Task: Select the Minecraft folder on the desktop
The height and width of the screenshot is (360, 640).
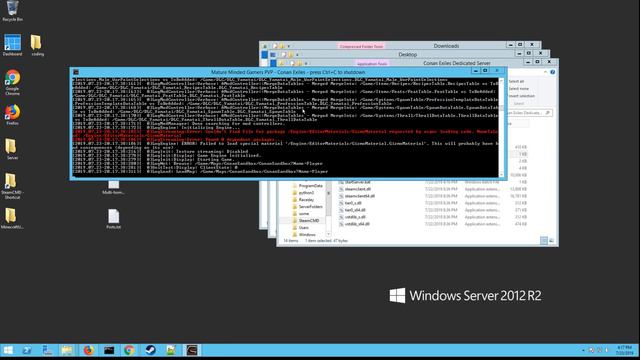Action: click(12, 218)
